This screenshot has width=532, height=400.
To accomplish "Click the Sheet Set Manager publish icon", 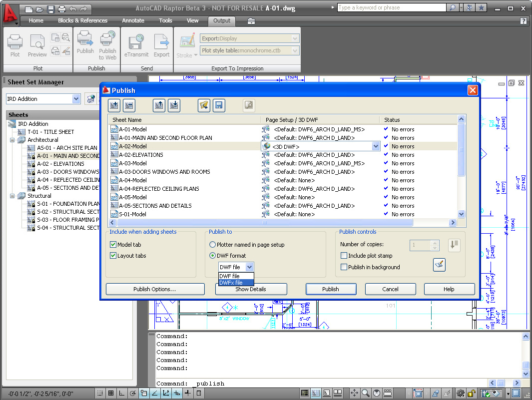I will point(91,99).
